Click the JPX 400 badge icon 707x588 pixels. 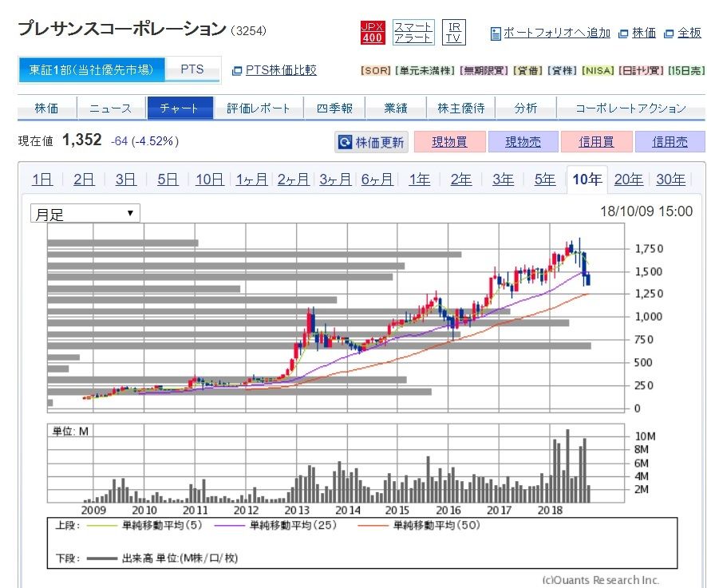point(373,33)
